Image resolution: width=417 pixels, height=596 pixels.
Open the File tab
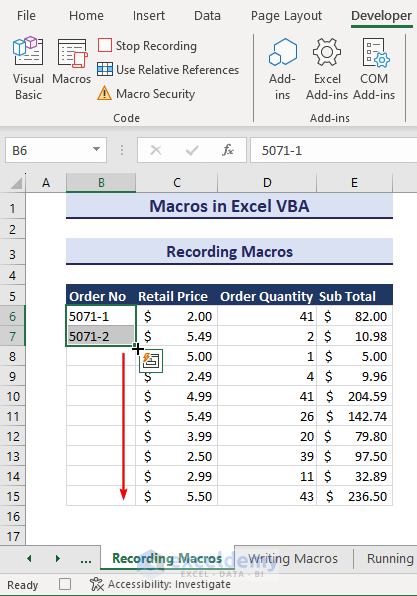tap(26, 16)
